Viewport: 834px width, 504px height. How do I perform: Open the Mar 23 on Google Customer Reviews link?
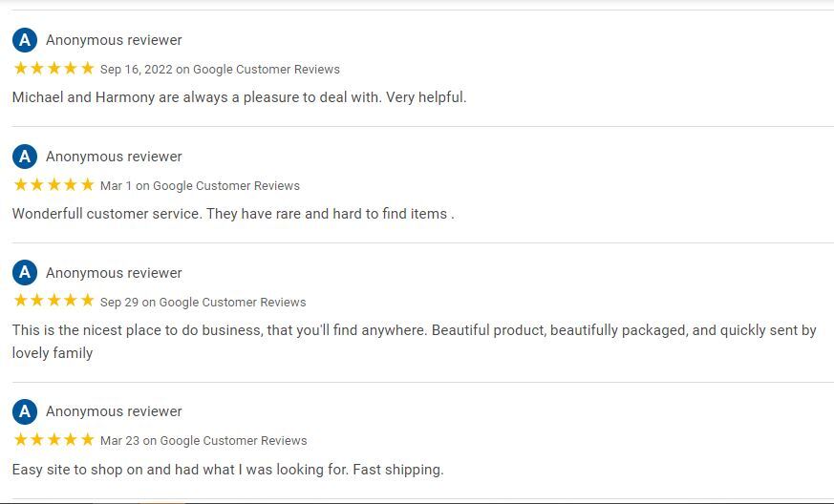(203, 441)
